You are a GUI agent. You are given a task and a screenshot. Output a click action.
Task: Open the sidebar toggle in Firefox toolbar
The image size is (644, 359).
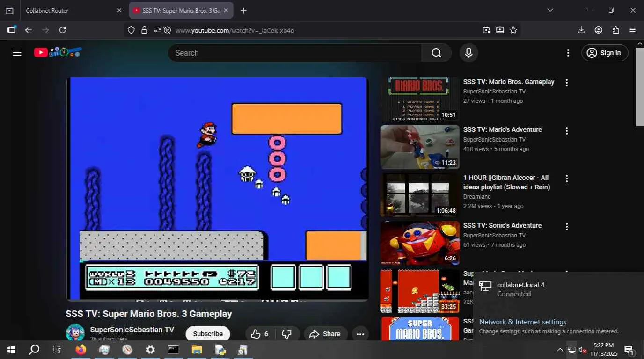(x=11, y=30)
